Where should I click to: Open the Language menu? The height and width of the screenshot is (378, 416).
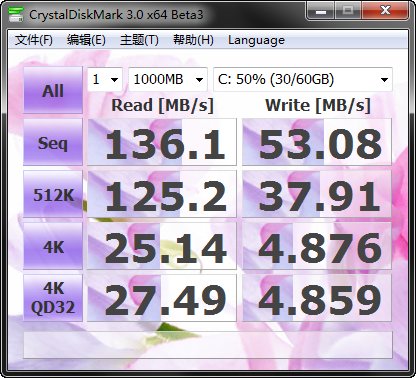(256, 40)
